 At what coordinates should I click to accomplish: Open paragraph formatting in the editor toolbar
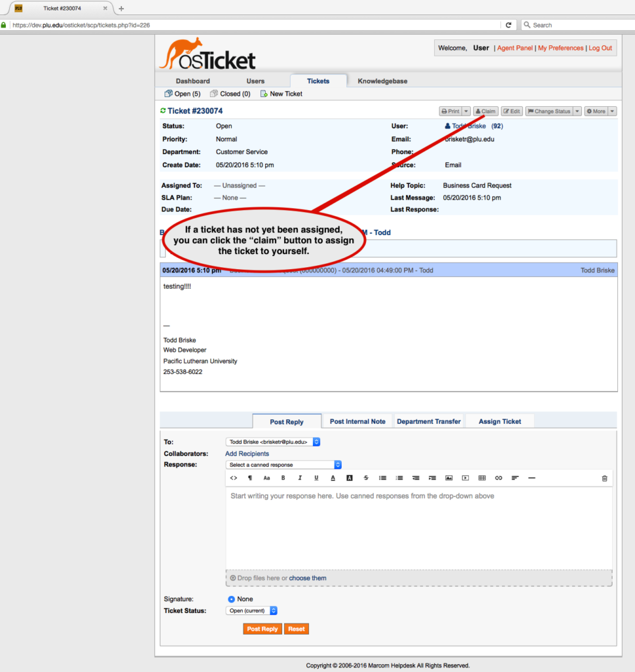click(250, 478)
